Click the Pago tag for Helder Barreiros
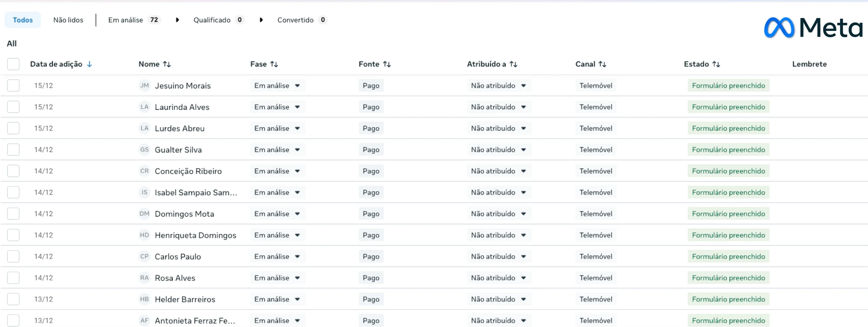Image resolution: width=868 pixels, height=327 pixels. click(x=371, y=299)
